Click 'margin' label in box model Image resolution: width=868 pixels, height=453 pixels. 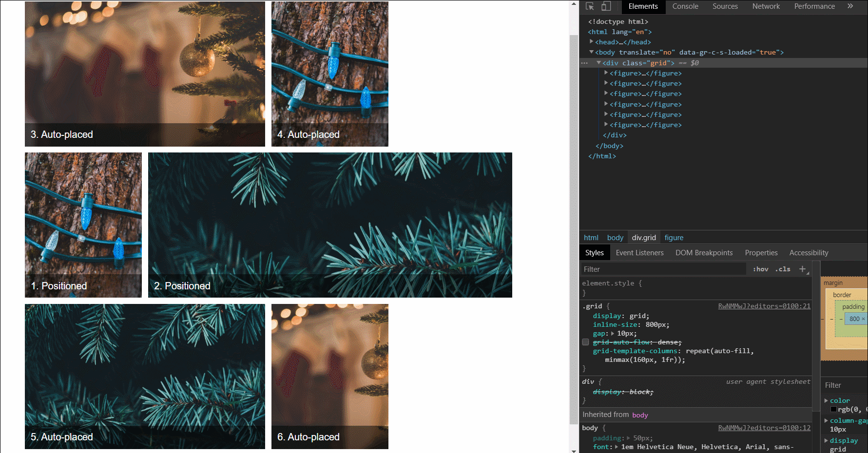[833, 283]
